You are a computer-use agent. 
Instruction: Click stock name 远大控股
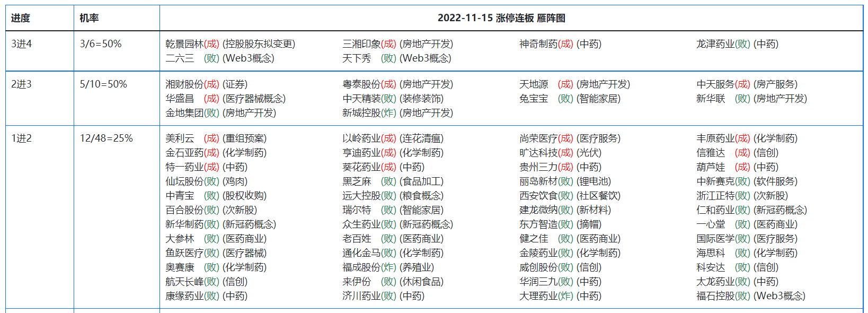pyautogui.click(x=361, y=196)
